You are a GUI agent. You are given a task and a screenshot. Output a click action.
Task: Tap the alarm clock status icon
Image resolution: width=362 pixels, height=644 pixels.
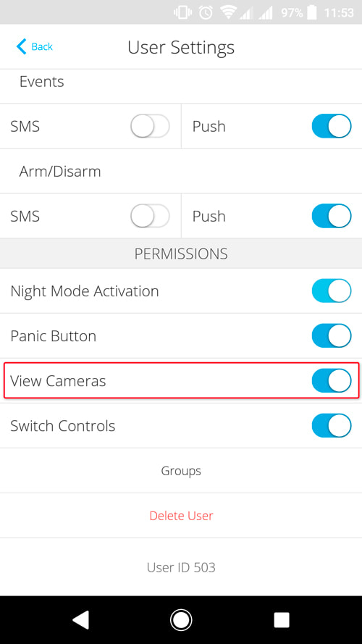click(x=206, y=13)
